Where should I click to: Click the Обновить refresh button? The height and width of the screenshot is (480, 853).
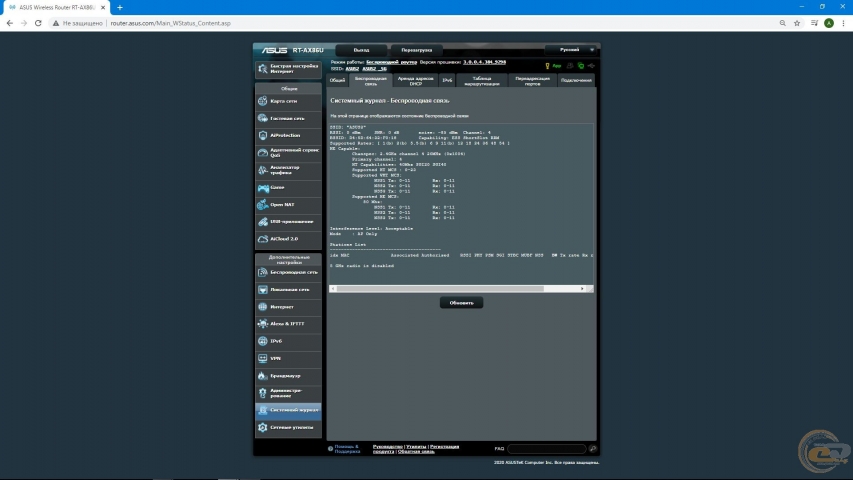(x=461, y=303)
